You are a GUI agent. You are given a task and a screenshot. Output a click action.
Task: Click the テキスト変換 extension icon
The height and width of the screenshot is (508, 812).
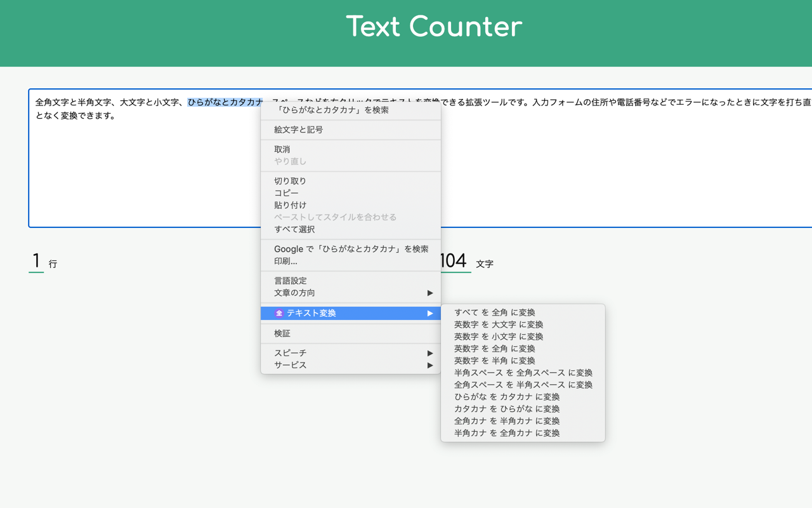278,313
